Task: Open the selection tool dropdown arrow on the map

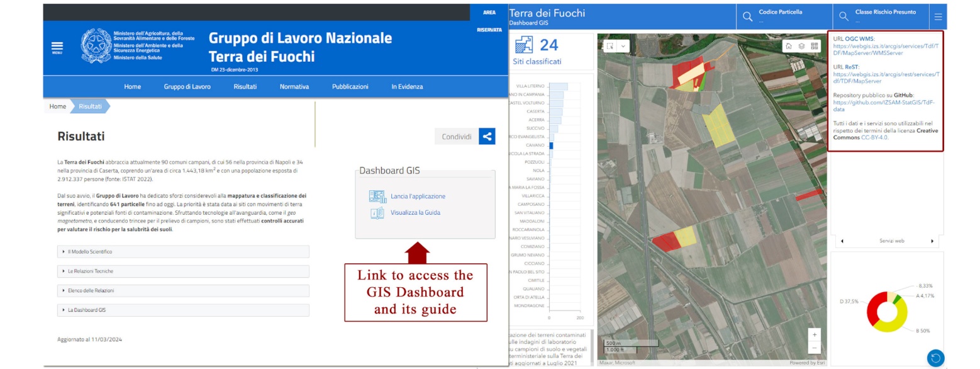Action: pyautogui.click(x=623, y=46)
